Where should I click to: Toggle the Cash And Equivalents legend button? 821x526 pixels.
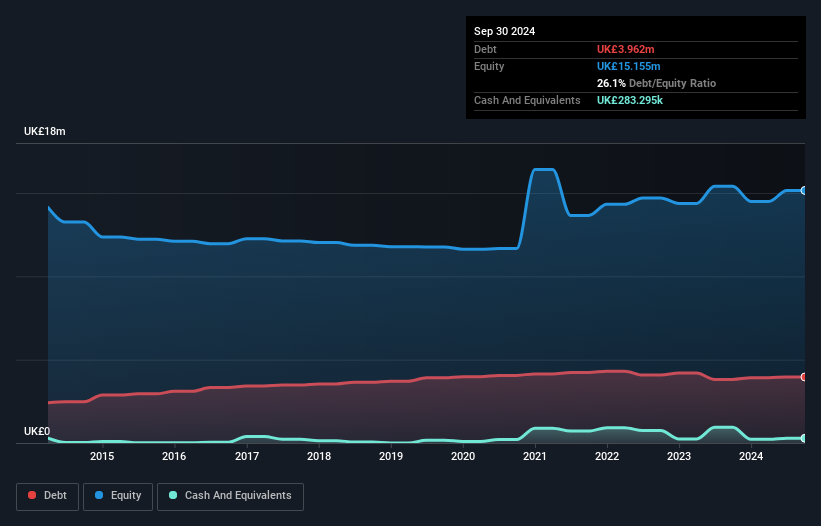pyautogui.click(x=230, y=496)
